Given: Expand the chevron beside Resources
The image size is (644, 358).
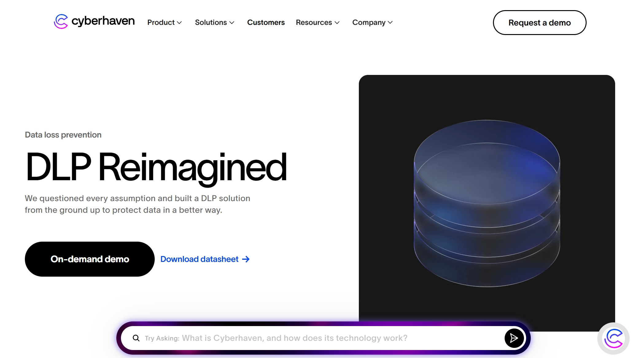Looking at the screenshot, I should (x=337, y=23).
